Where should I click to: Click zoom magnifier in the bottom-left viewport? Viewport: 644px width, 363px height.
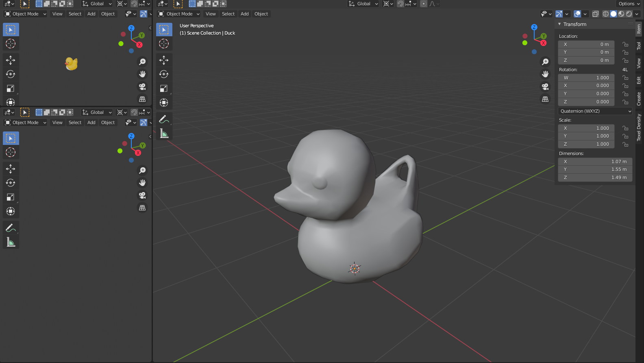pos(142,171)
